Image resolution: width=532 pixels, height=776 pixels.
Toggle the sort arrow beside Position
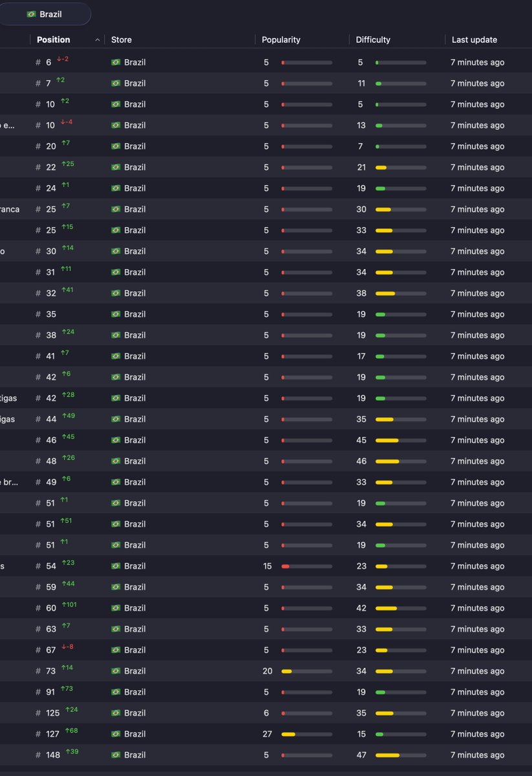click(97, 40)
